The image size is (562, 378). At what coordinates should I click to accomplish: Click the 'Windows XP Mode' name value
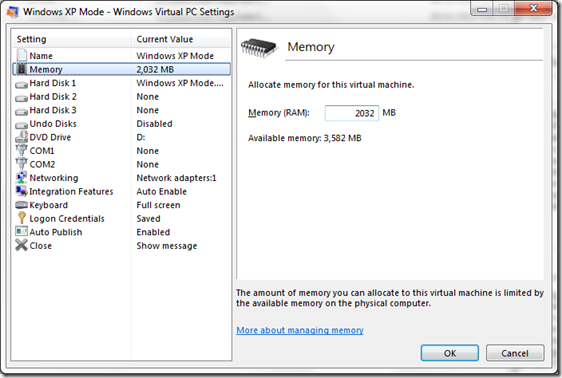point(175,56)
